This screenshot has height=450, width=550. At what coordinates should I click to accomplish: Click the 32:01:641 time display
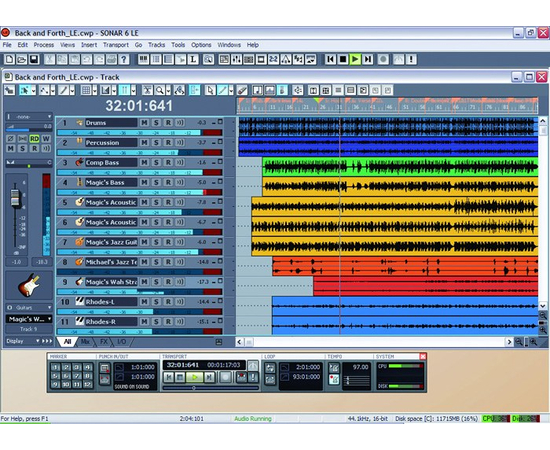tap(139, 106)
